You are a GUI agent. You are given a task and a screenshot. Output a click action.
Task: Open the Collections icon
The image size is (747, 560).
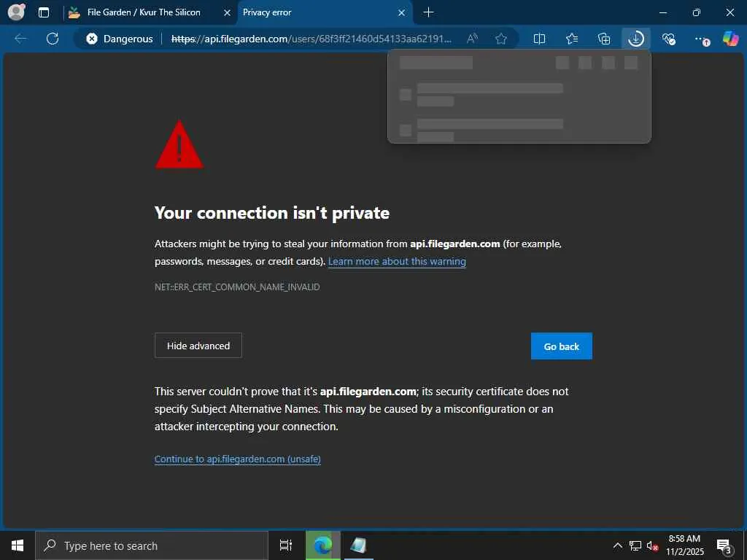(603, 39)
